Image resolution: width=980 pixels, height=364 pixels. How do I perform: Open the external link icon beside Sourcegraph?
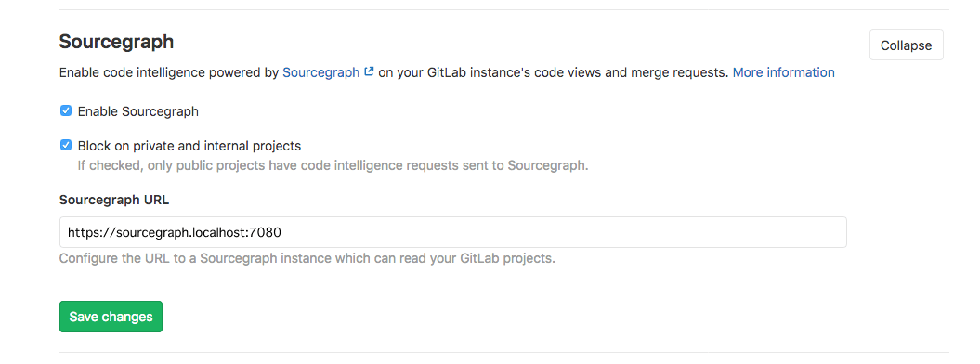(369, 71)
